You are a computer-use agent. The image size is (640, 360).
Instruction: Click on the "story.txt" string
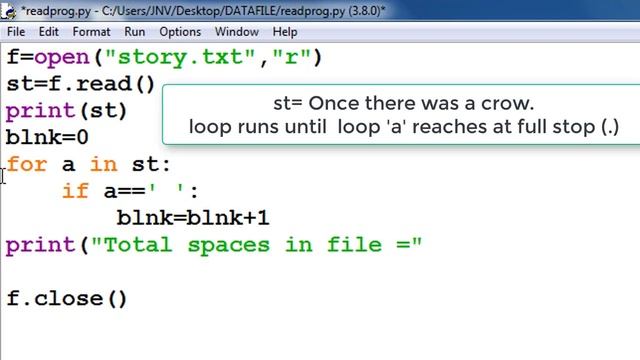click(x=180, y=57)
